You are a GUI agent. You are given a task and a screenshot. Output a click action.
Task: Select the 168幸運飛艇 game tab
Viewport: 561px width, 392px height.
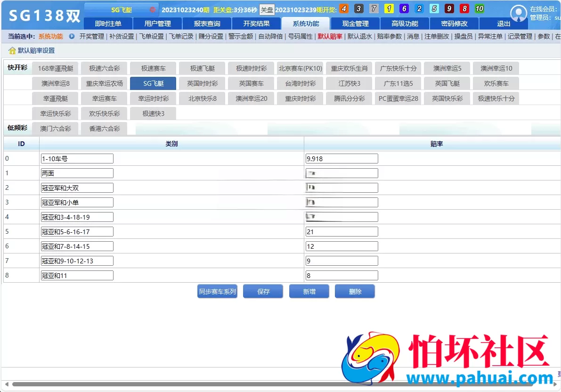coord(56,68)
